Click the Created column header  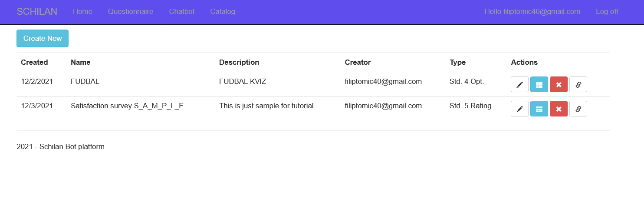point(34,62)
